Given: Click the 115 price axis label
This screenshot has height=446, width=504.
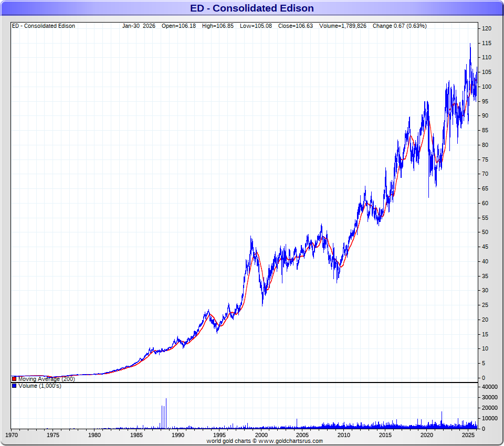Looking at the screenshot, I should coord(487,43).
